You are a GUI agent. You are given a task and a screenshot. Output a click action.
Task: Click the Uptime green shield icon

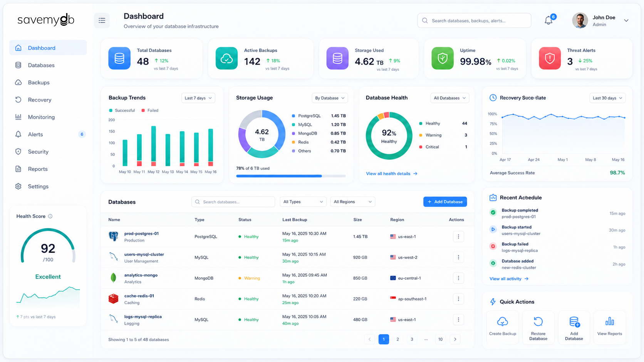[x=443, y=58]
